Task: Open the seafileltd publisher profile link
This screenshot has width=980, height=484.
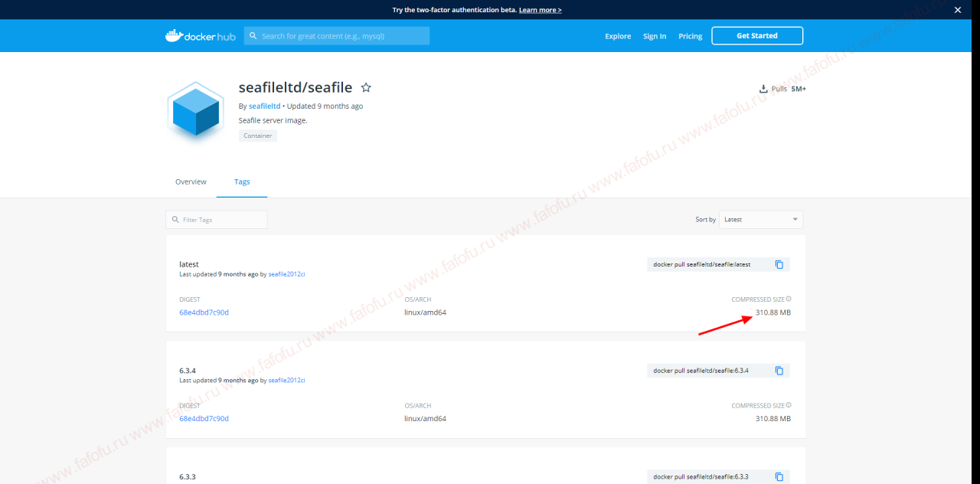Action: pos(264,106)
